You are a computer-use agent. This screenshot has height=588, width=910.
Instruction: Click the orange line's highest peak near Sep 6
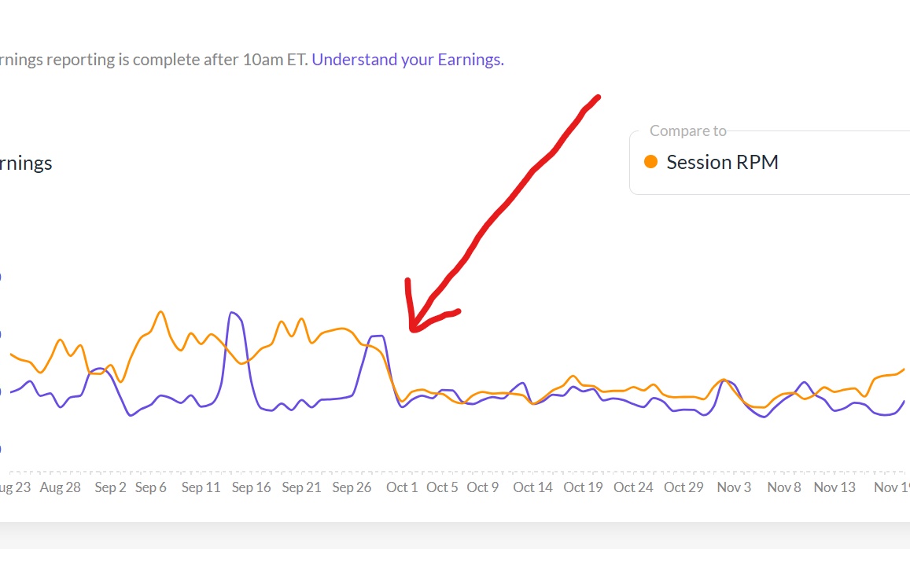160,312
